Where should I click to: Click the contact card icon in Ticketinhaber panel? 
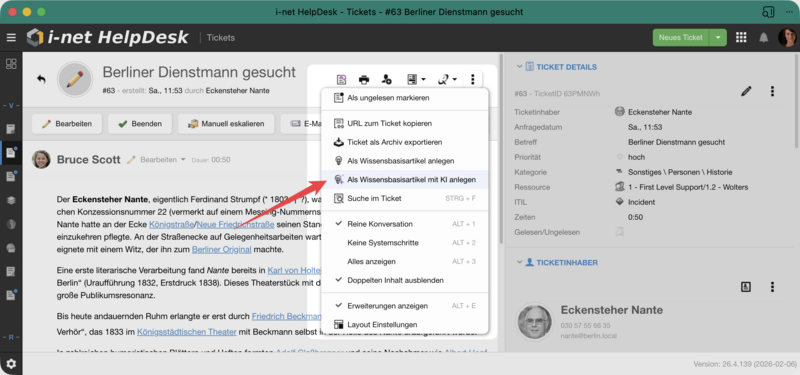click(746, 287)
